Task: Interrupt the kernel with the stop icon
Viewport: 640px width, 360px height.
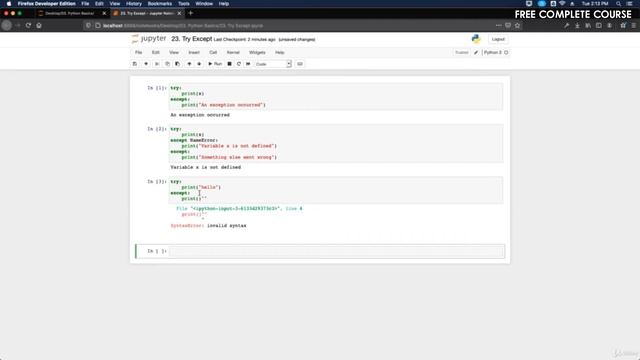Action: pyautogui.click(x=229, y=64)
